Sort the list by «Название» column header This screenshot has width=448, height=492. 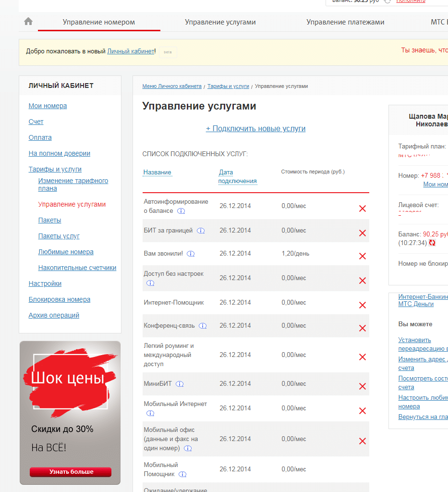(157, 172)
